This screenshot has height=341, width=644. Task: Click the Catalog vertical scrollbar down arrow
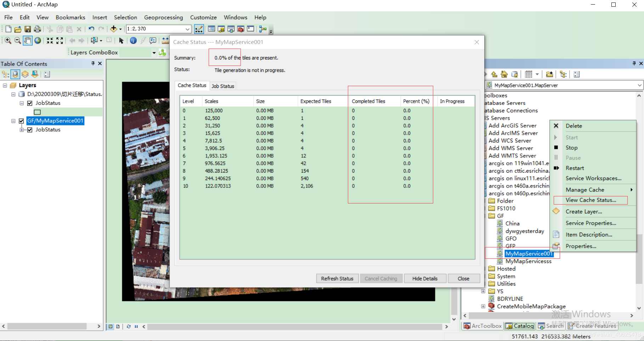(x=639, y=308)
